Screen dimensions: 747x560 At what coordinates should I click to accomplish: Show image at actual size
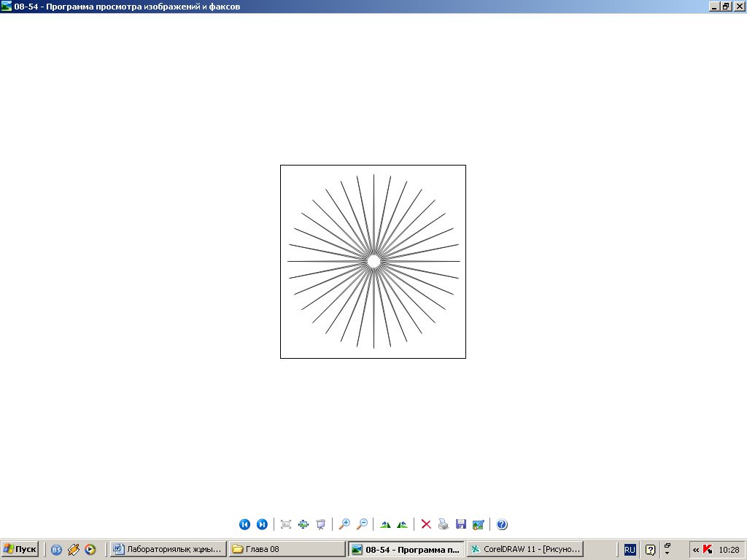(303, 524)
